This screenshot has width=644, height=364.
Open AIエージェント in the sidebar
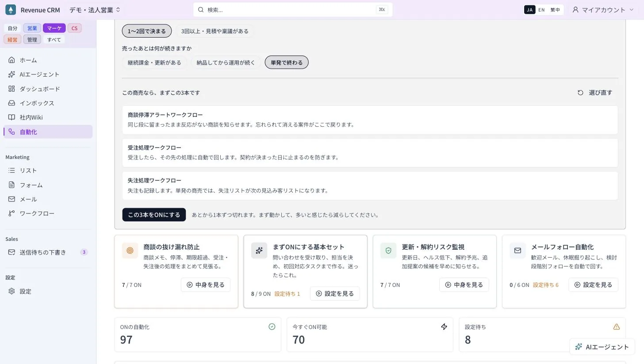coord(48,74)
